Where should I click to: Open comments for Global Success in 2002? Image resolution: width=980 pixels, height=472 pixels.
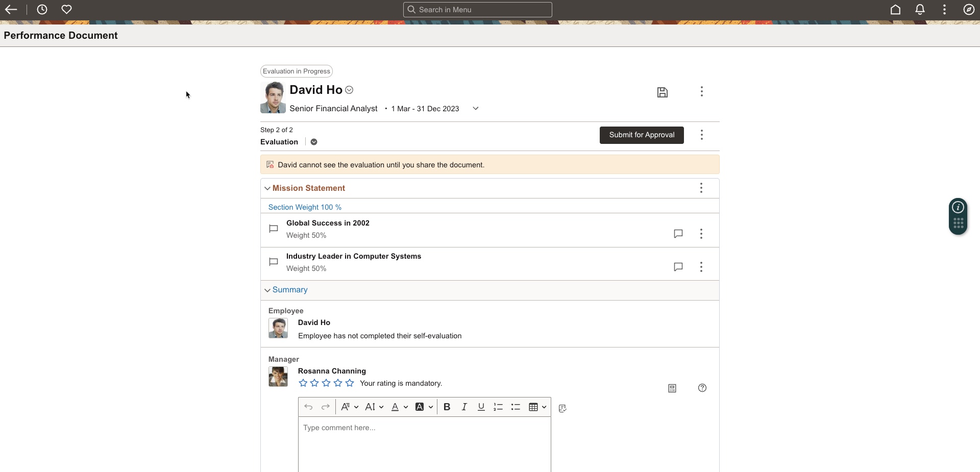point(678,234)
